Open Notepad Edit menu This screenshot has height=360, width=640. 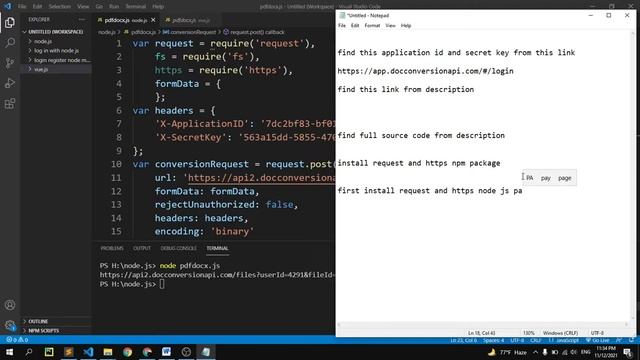tap(355, 26)
